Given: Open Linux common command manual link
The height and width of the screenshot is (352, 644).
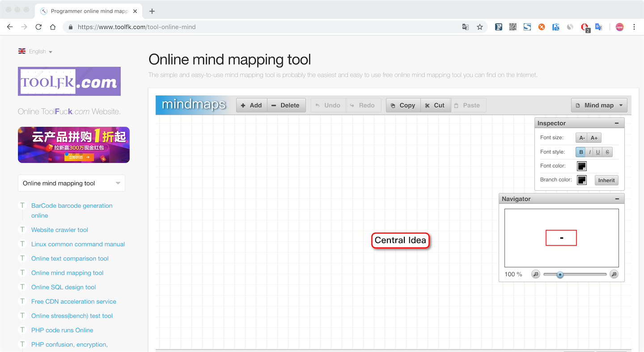Looking at the screenshot, I should [78, 244].
